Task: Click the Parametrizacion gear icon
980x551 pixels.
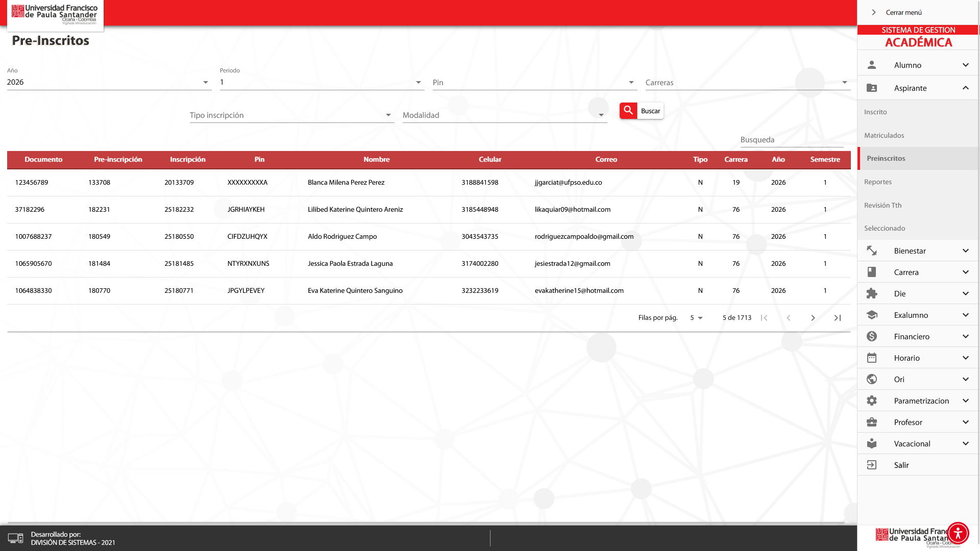Action: point(872,401)
